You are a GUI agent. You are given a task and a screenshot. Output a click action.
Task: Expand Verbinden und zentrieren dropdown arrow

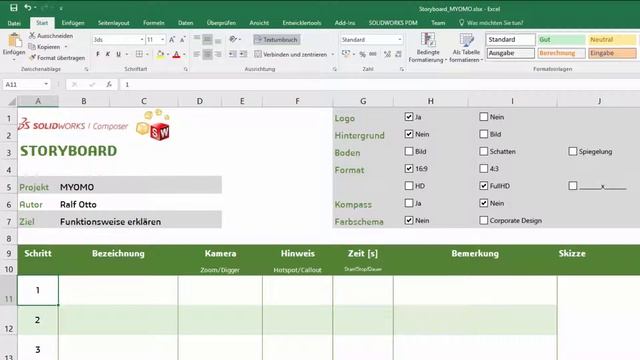333,54
